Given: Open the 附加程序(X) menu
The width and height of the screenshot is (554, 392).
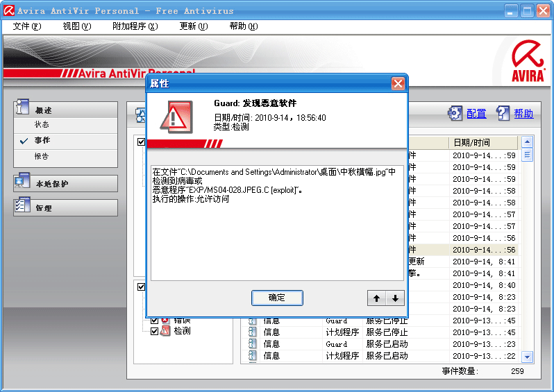Looking at the screenshot, I should click(x=135, y=26).
